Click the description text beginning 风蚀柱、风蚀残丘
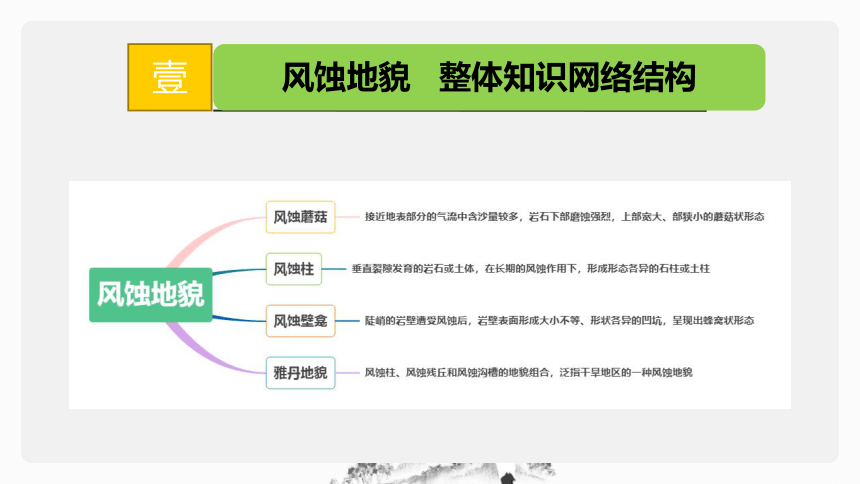Screen dimensions: 860x484 tap(529, 373)
